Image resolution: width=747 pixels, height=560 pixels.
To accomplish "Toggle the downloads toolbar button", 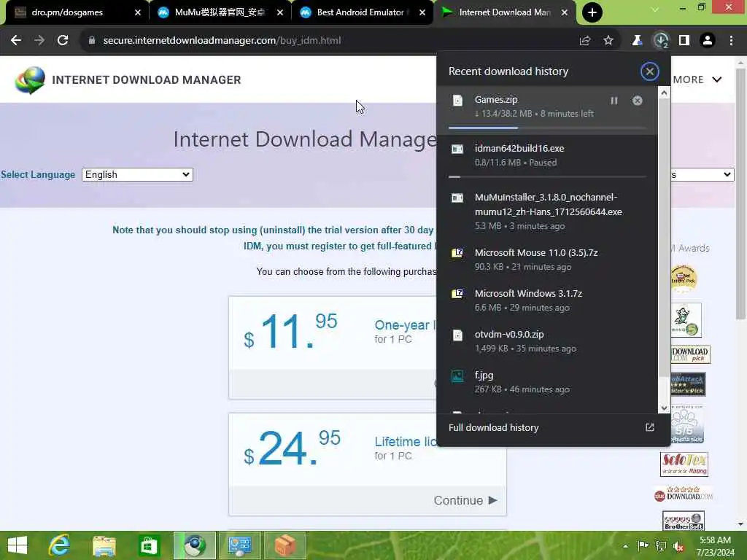I will click(661, 41).
